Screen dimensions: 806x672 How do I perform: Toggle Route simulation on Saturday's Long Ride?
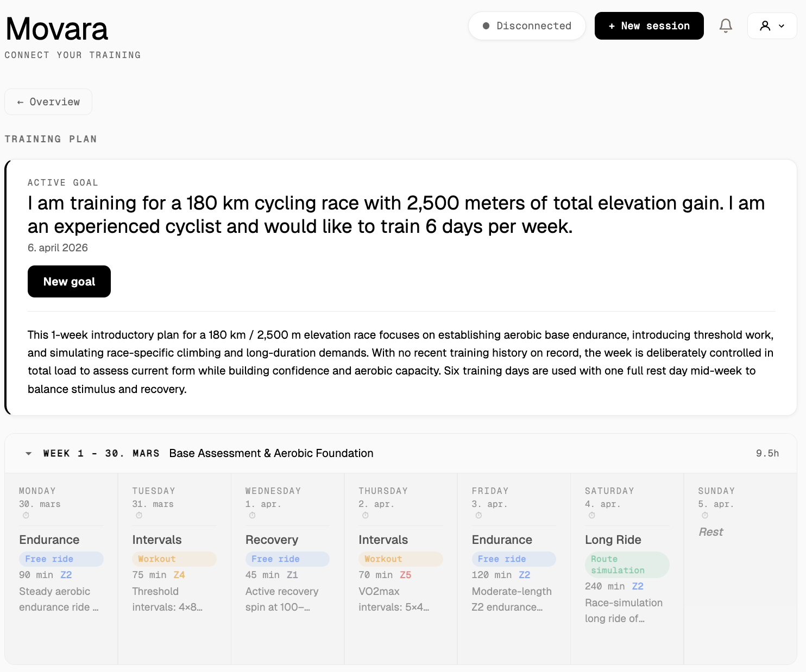click(x=627, y=565)
